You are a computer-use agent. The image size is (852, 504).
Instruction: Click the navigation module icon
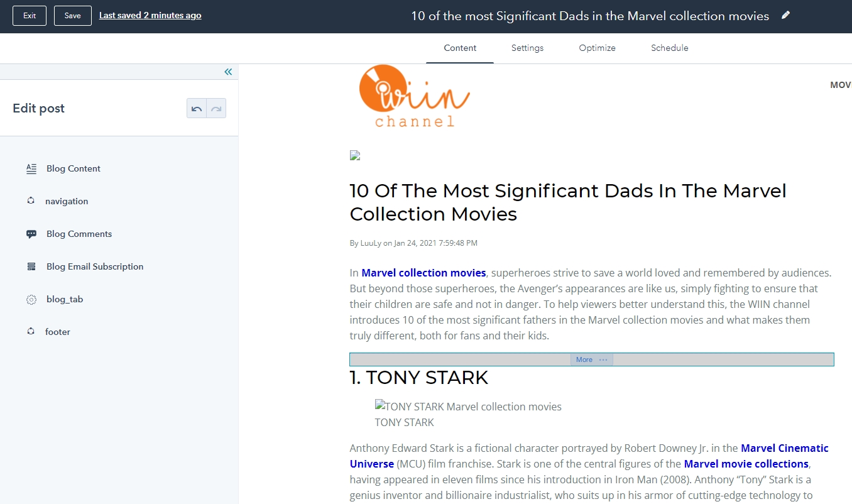[x=31, y=201]
